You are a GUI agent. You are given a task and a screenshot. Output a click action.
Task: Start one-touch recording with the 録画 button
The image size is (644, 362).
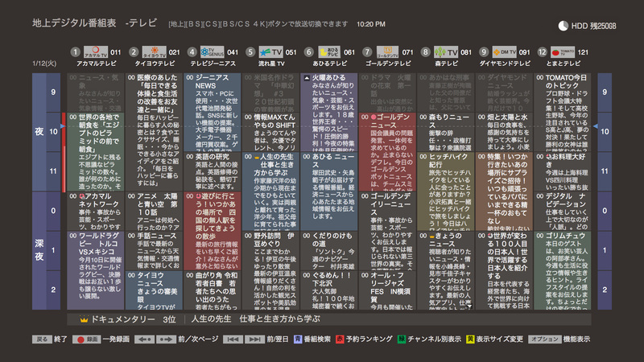coord(87,339)
